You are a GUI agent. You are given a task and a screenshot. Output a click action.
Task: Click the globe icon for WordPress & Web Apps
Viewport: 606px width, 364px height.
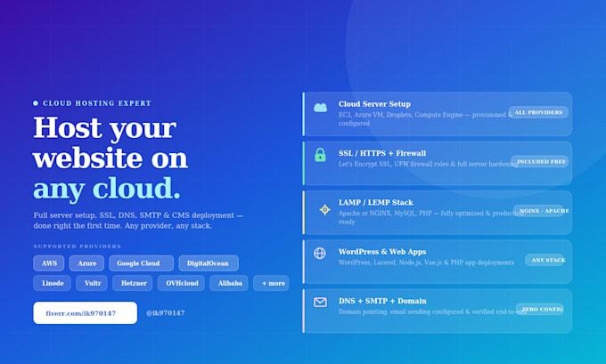[x=320, y=254]
